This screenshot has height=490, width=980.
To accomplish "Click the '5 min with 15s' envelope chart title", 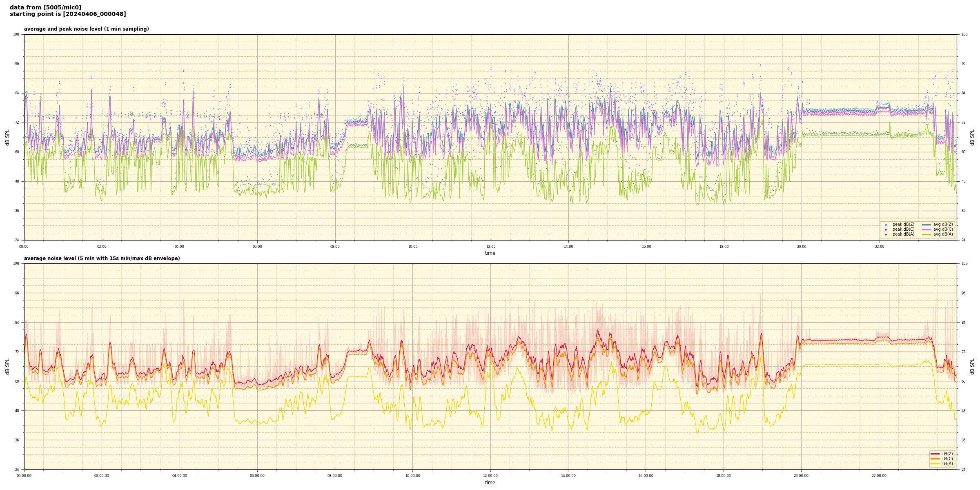I will [102, 258].
